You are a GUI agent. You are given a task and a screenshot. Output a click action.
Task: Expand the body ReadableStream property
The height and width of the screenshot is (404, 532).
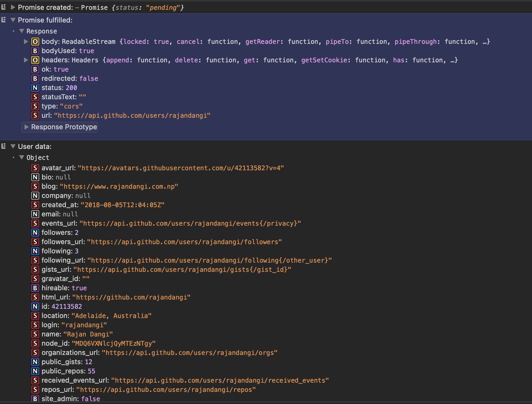pyautogui.click(x=26, y=42)
